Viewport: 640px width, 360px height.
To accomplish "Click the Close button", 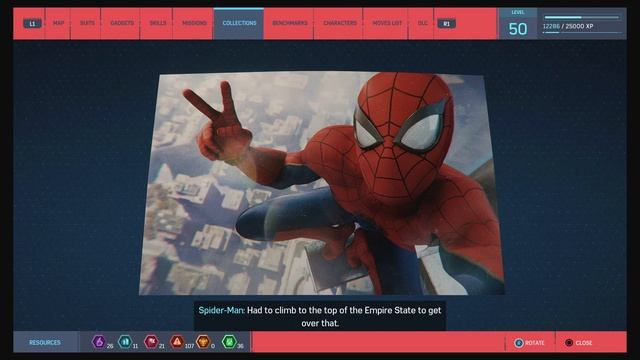I will pyautogui.click(x=578, y=343).
